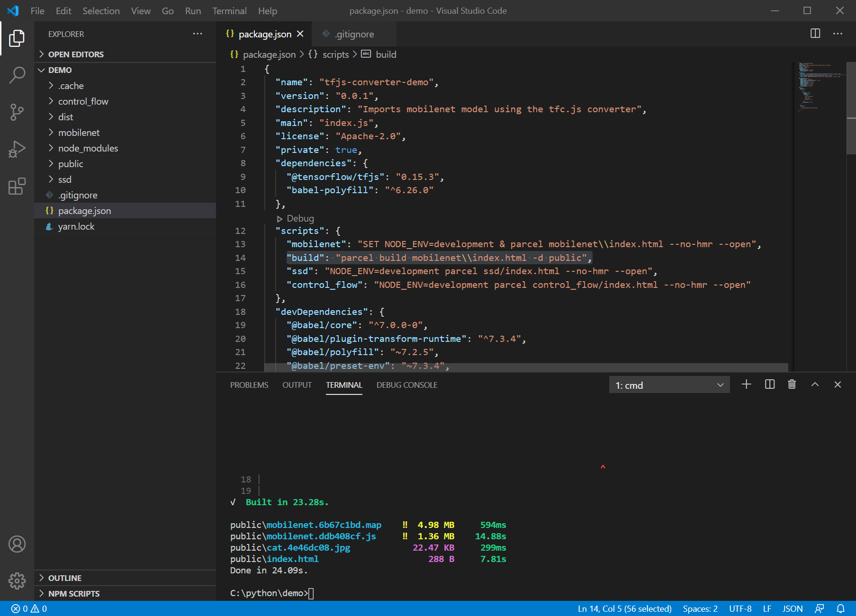Image resolution: width=856 pixels, height=616 pixels.
Task: Click the Debug code lens above scripts
Action: pyautogui.click(x=296, y=218)
